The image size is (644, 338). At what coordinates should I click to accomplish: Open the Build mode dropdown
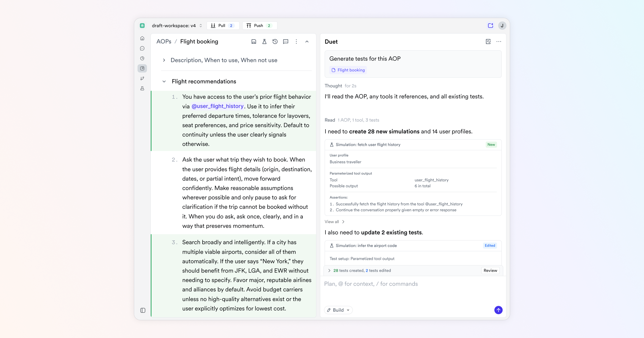[338, 310]
